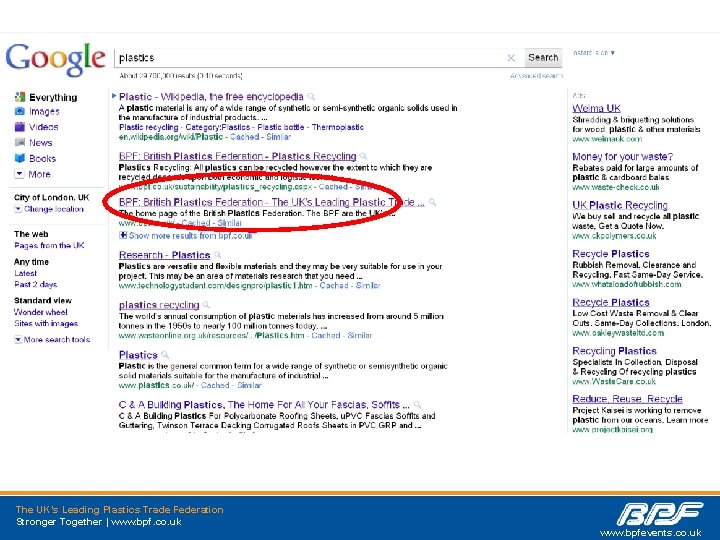Open Plastic recycling sublink under Wikipedia

click(148, 127)
